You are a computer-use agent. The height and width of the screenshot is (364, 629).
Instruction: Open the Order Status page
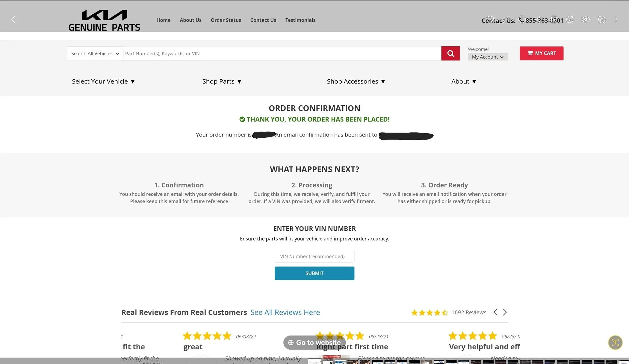tap(226, 20)
